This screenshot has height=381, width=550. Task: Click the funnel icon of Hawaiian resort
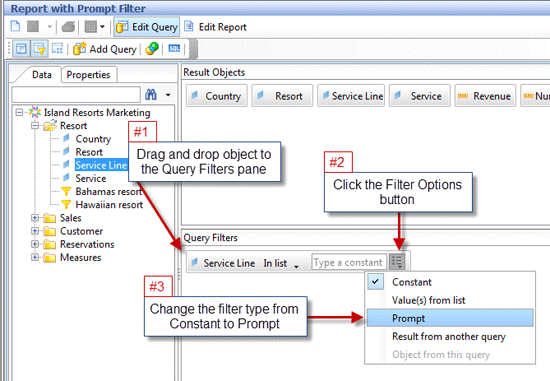(66, 205)
